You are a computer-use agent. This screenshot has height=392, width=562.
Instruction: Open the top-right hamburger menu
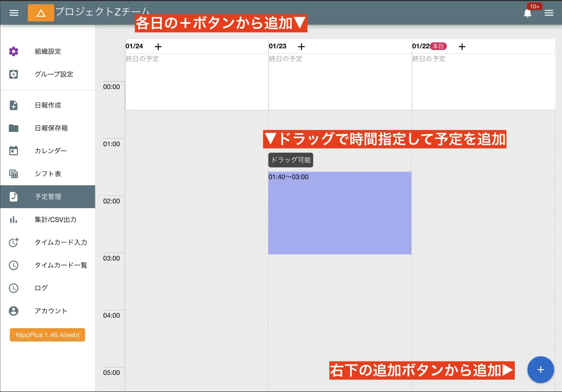tap(549, 13)
